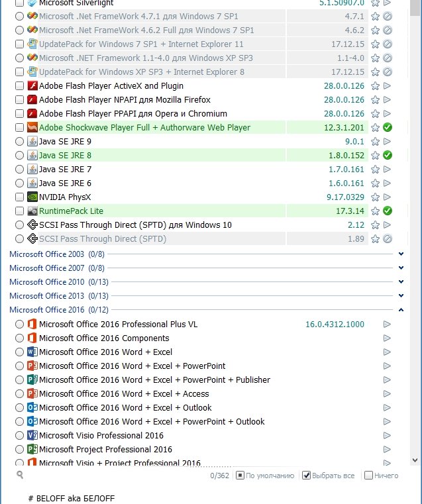Click Office 2016 Word + Excel + PowerPoint + Outlook
The image size is (422, 504).
coord(152,422)
